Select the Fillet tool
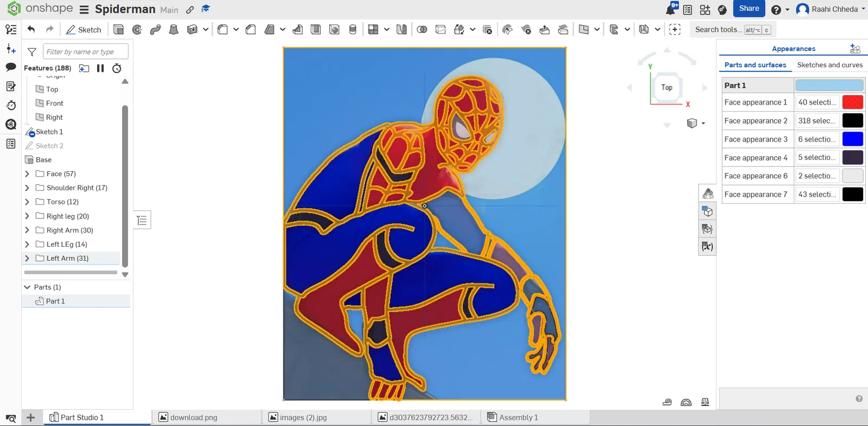 222,29
